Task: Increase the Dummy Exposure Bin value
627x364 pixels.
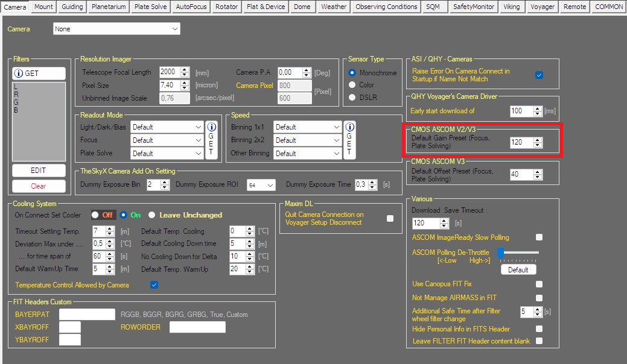Action: coord(166,182)
